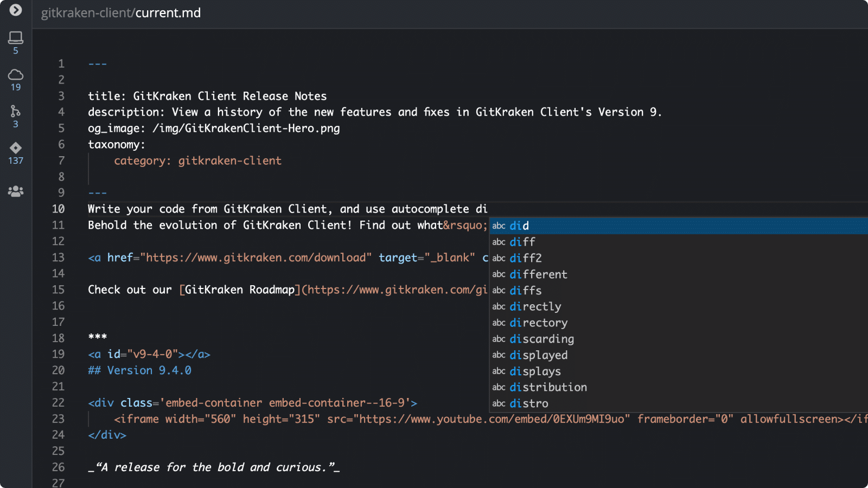868x488 pixels.
Task: Choose 'distro' from the autocomplete list
Action: [679, 403]
